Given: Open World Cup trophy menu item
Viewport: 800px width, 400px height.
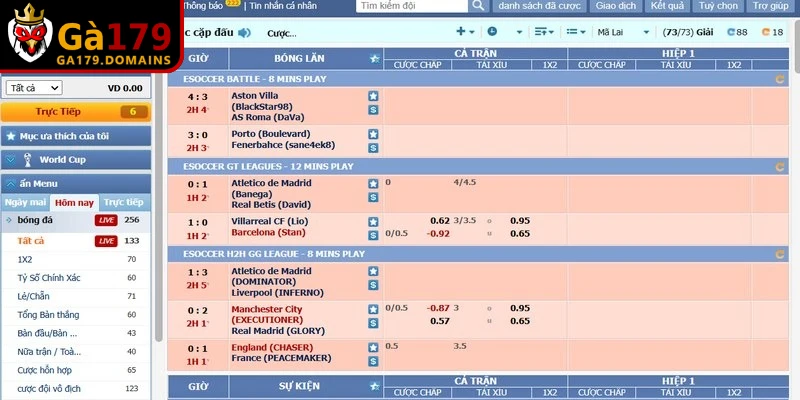Looking at the screenshot, I should (x=76, y=160).
